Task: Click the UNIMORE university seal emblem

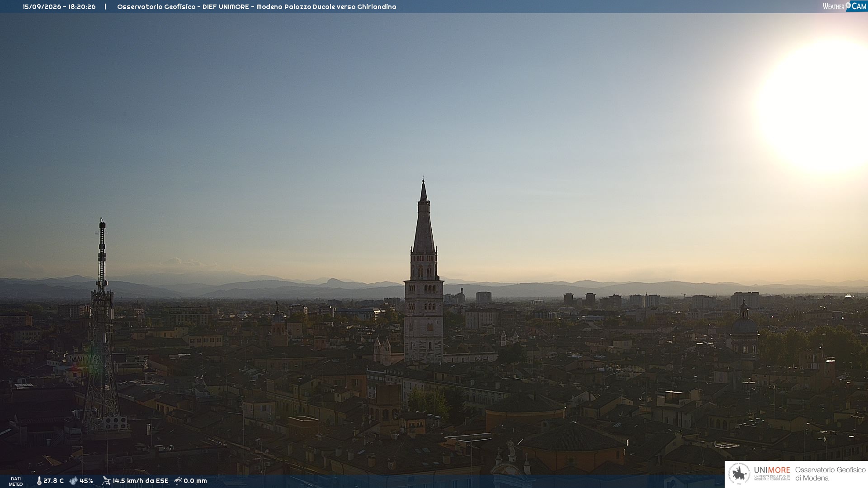Action: pos(739,474)
